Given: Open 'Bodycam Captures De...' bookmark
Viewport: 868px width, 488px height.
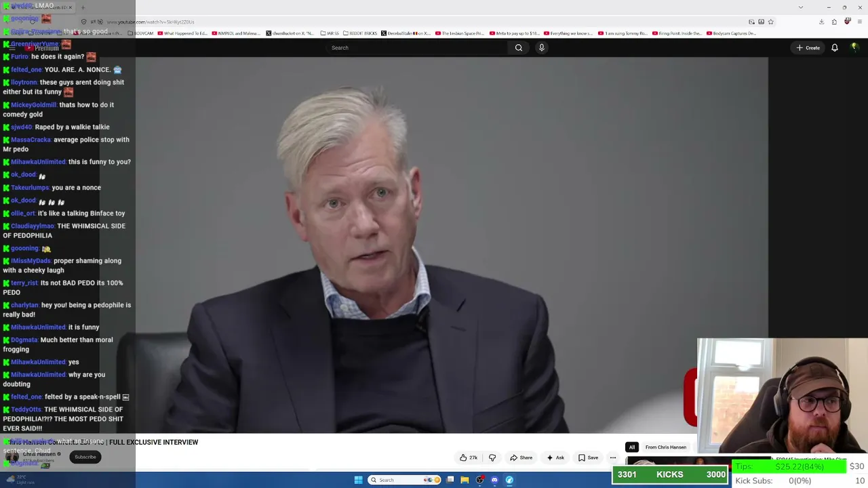Looking at the screenshot, I should [732, 33].
